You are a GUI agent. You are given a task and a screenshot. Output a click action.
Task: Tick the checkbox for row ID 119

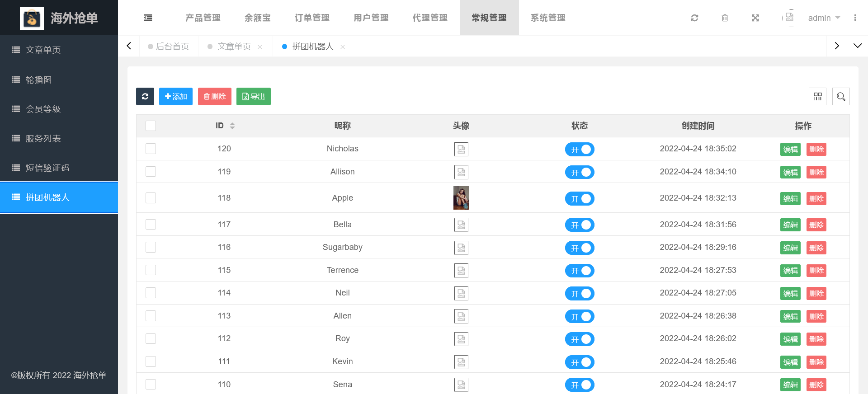[x=151, y=172]
